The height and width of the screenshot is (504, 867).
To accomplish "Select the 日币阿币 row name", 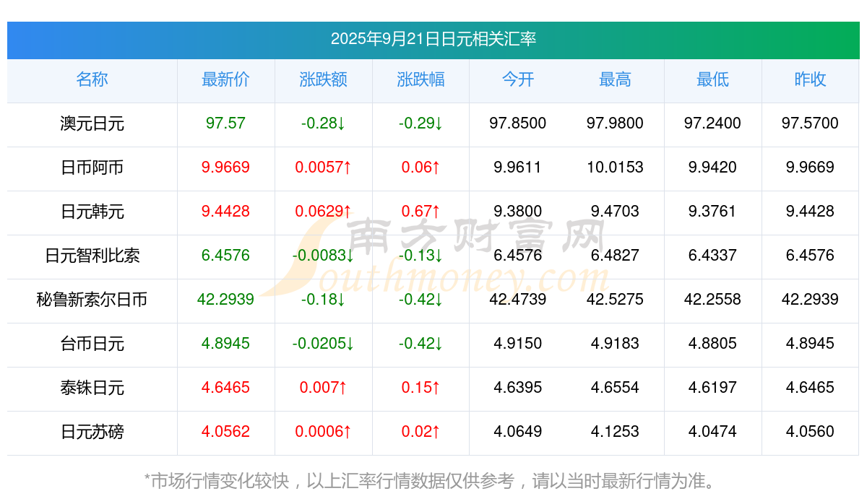I will (x=92, y=168).
